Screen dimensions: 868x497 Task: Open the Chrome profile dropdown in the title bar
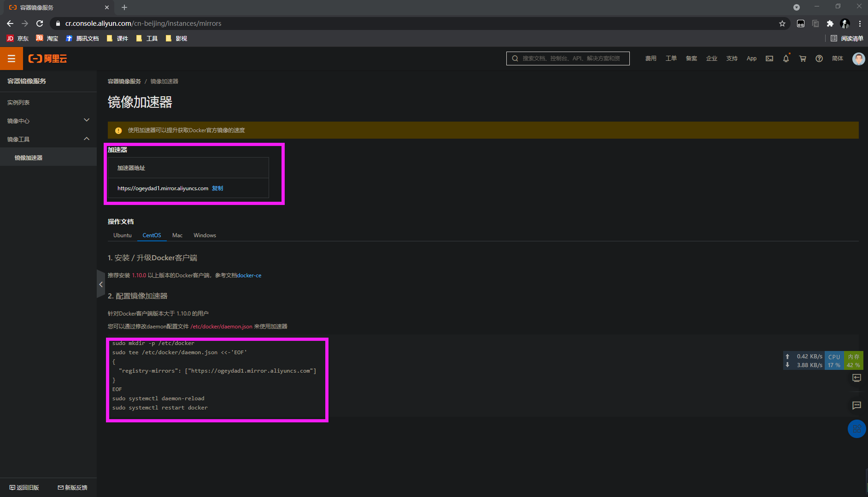click(x=797, y=7)
